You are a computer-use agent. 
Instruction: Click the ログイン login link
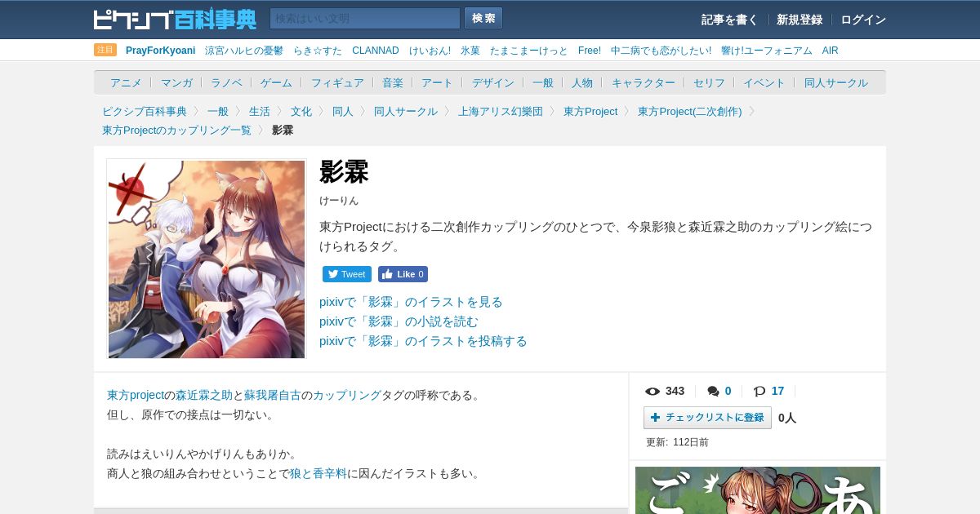click(863, 20)
